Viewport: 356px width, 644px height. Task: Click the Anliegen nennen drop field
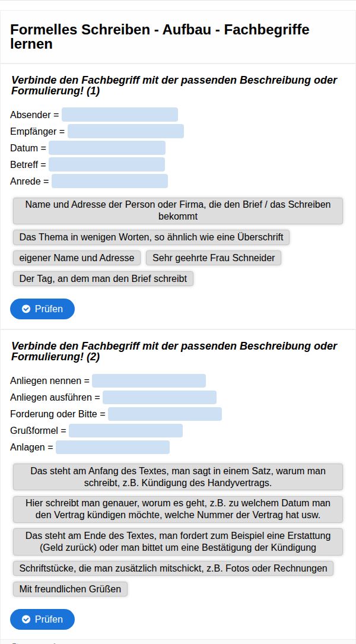click(148, 380)
